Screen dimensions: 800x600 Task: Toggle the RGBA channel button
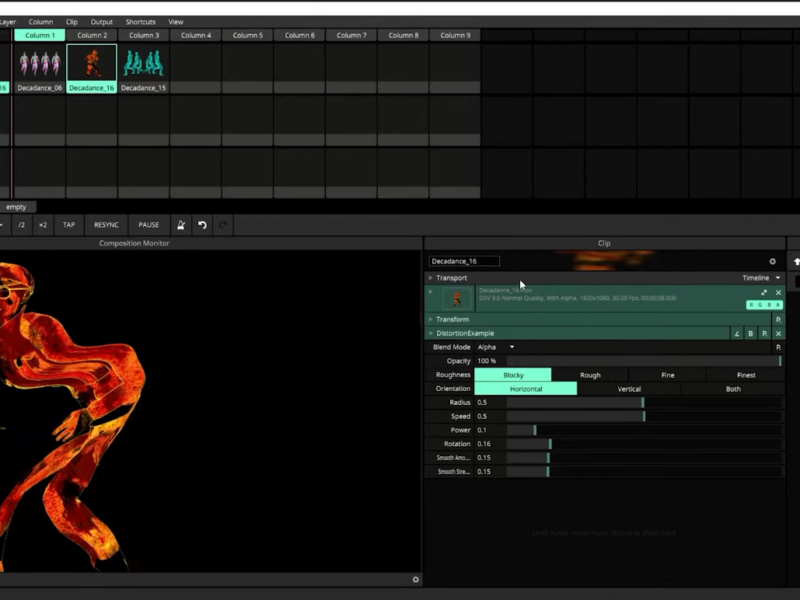(x=764, y=305)
